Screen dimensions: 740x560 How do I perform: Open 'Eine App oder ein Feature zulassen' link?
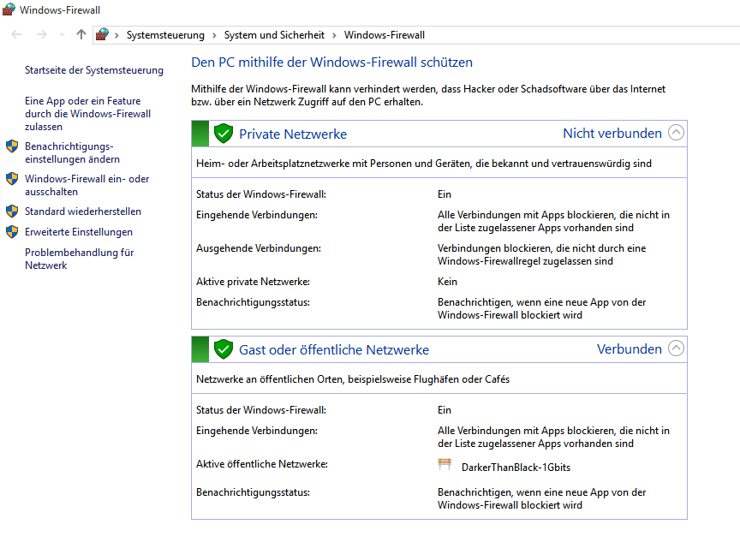click(x=87, y=114)
